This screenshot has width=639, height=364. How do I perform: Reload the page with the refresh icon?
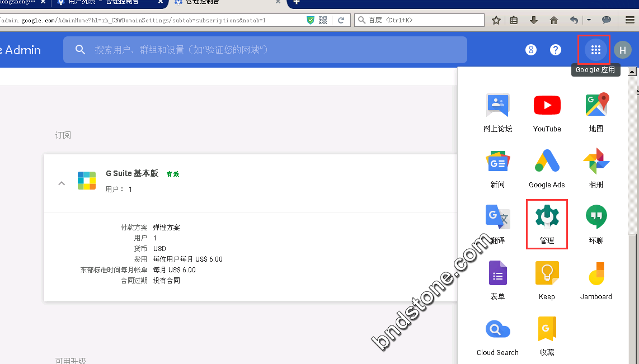[341, 20]
